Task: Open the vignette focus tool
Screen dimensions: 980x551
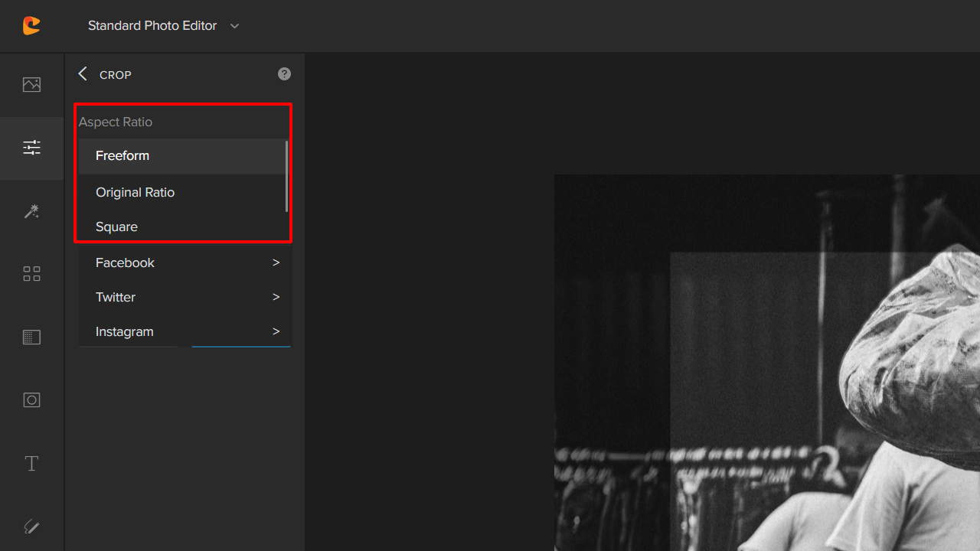Action: 31,399
